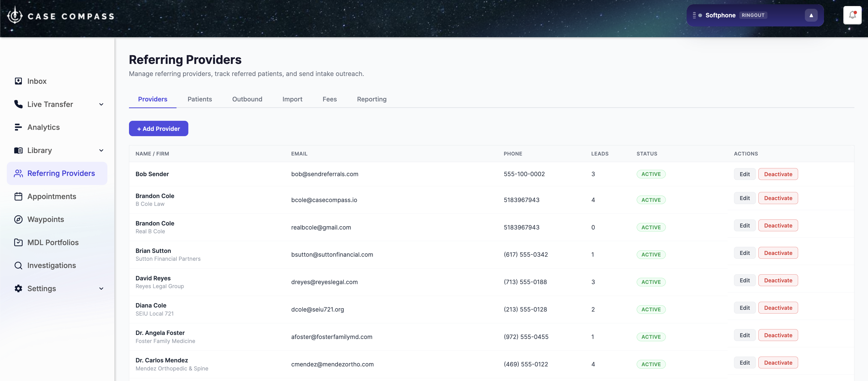The height and width of the screenshot is (381, 868).
Task: Open the Import tab
Action: click(292, 99)
